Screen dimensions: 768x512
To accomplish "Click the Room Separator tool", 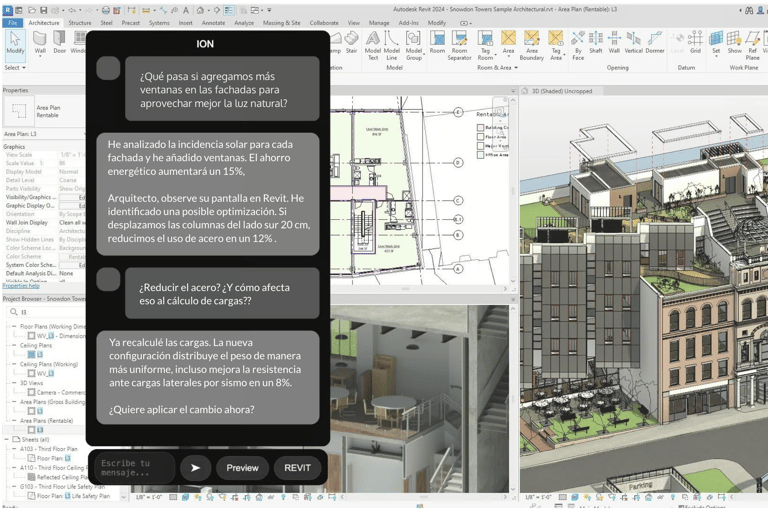I will tap(459, 45).
